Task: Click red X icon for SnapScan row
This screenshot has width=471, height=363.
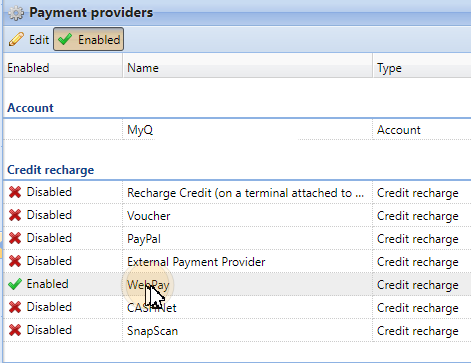Action: (x=15, y=330)
